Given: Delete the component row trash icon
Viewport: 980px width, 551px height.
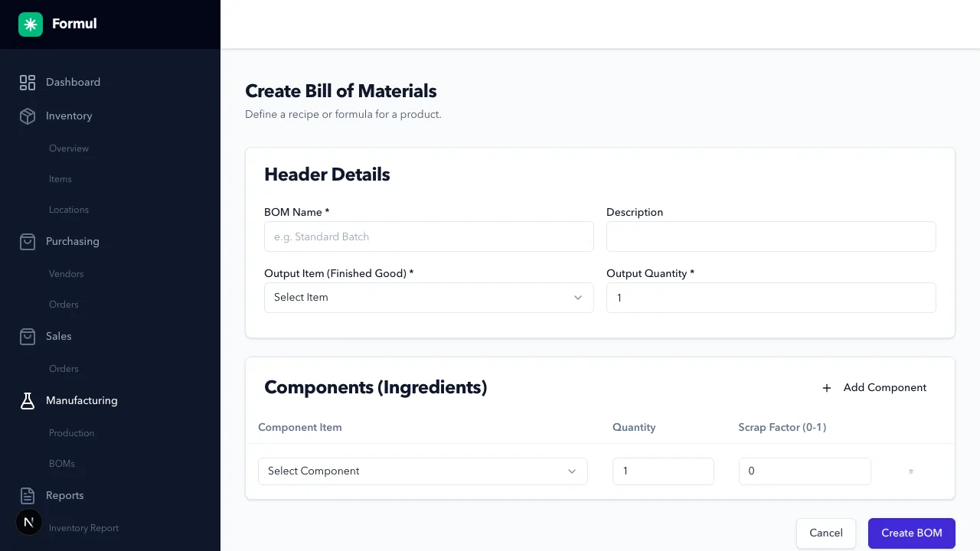Looking at the screenshot, I should click(x=910, y=471).
